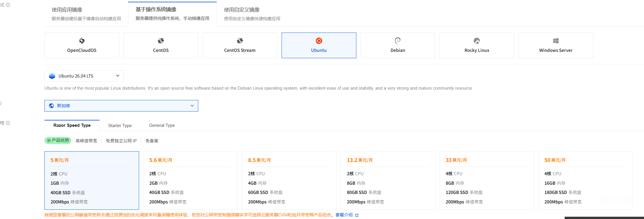Click the 2GB 内存 spec line
This screenshot has width=644, height=219.
(158, 183)
